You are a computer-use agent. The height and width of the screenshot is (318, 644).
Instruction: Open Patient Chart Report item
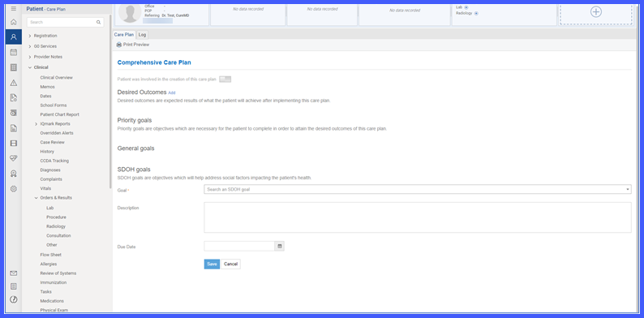pyautogui.click(x=59, y=114)
